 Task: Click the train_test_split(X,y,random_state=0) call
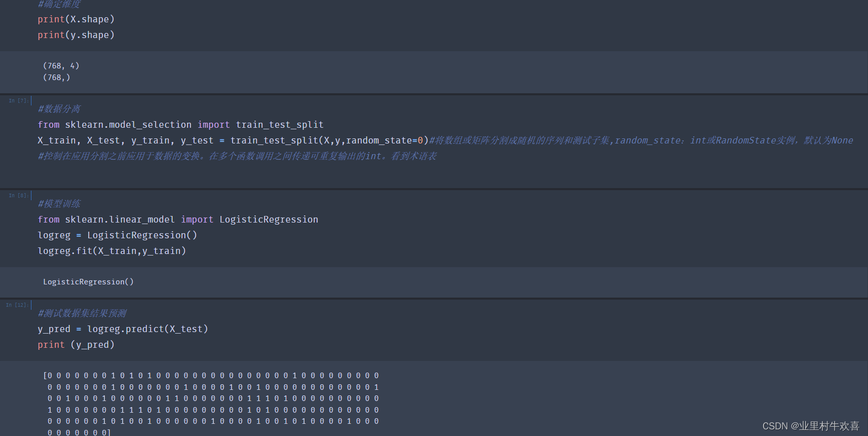click(329, 140)
